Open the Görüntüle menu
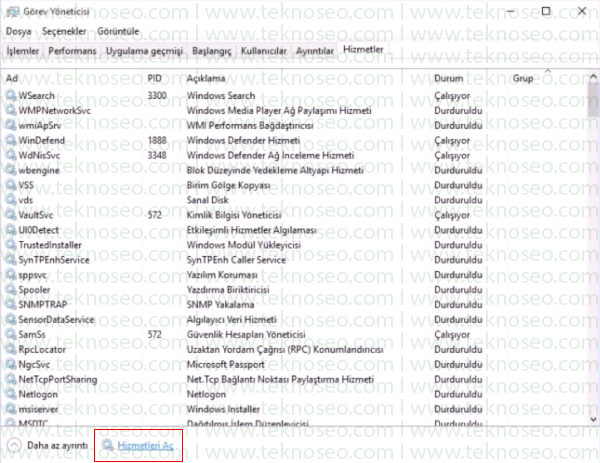Image resolution: width=600 pixels, height=463 pixels. click(x=118, y=31)
